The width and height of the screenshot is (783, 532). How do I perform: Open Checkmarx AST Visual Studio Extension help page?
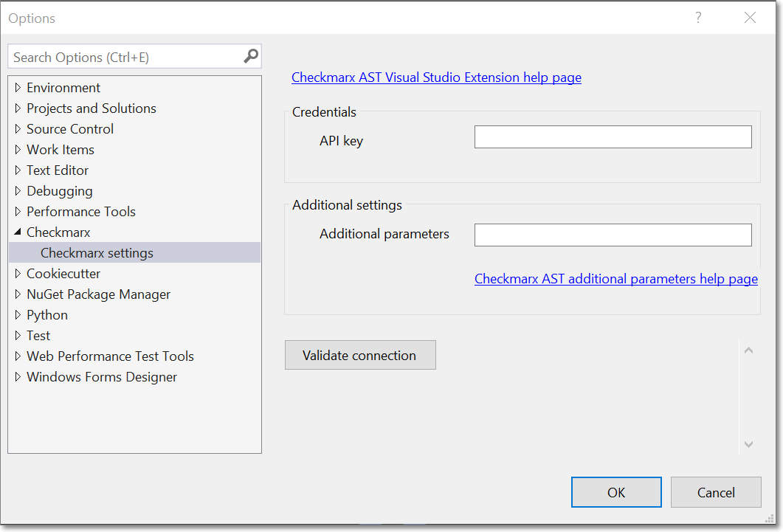click(436, 77)
